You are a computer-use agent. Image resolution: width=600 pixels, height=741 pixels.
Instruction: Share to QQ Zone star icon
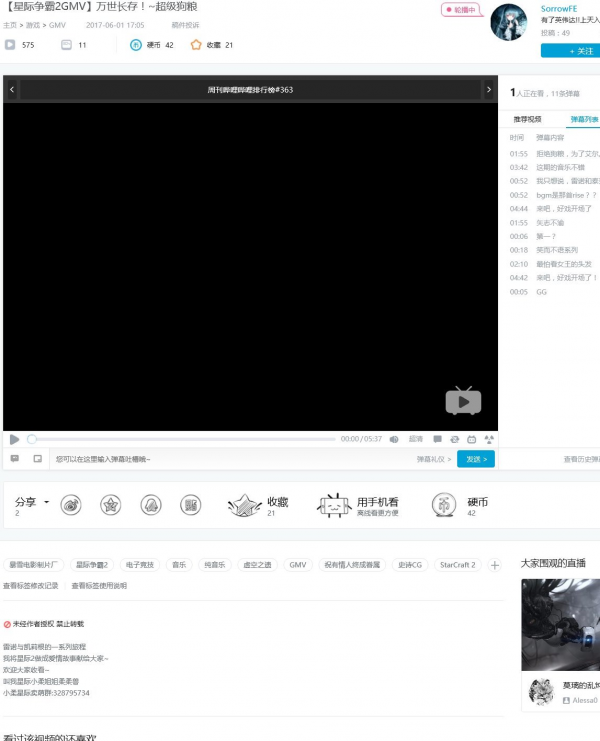110,505
